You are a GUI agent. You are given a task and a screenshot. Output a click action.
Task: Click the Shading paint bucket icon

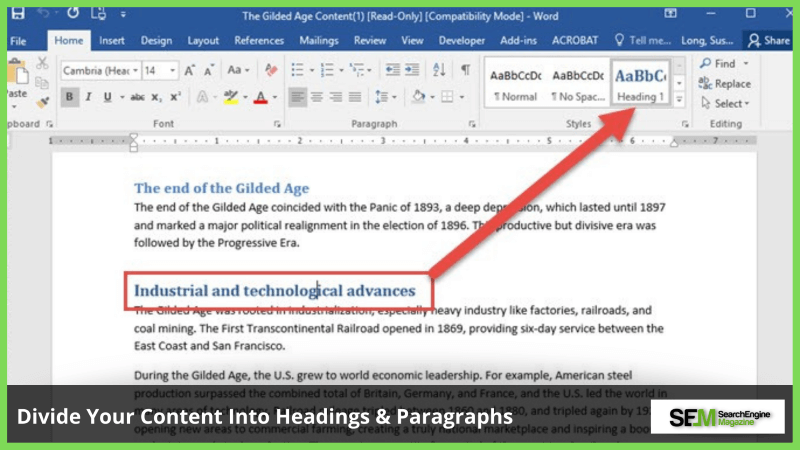point(419,97)
